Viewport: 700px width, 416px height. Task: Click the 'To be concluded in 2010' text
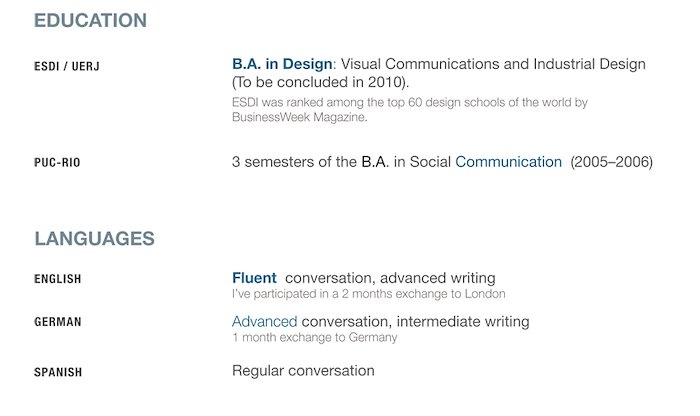point(320,82)
